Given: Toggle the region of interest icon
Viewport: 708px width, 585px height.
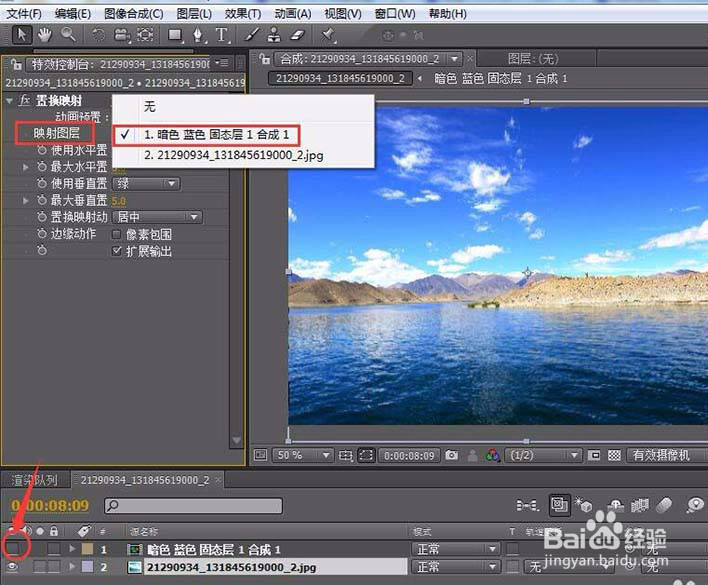Looking at the screenshot, I should 366,455.
